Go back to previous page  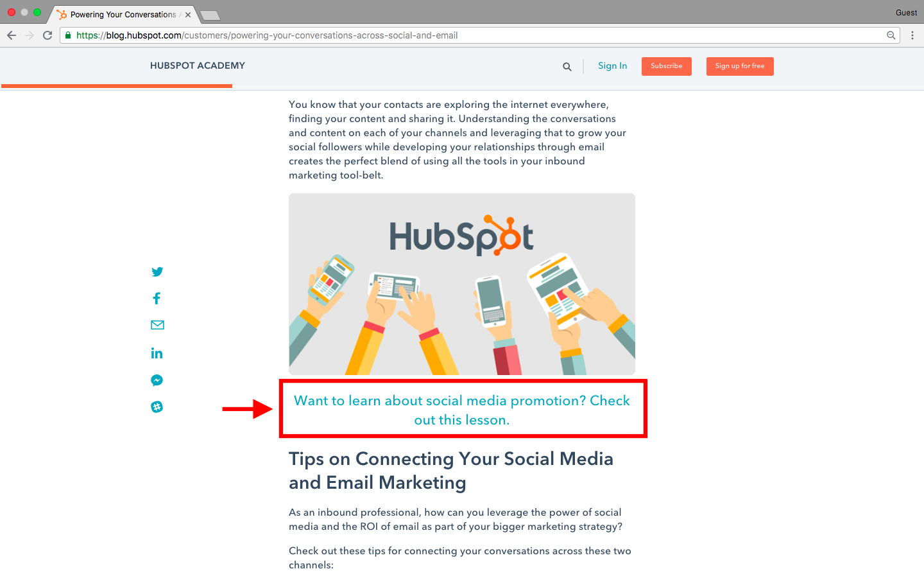click(12, 35)
